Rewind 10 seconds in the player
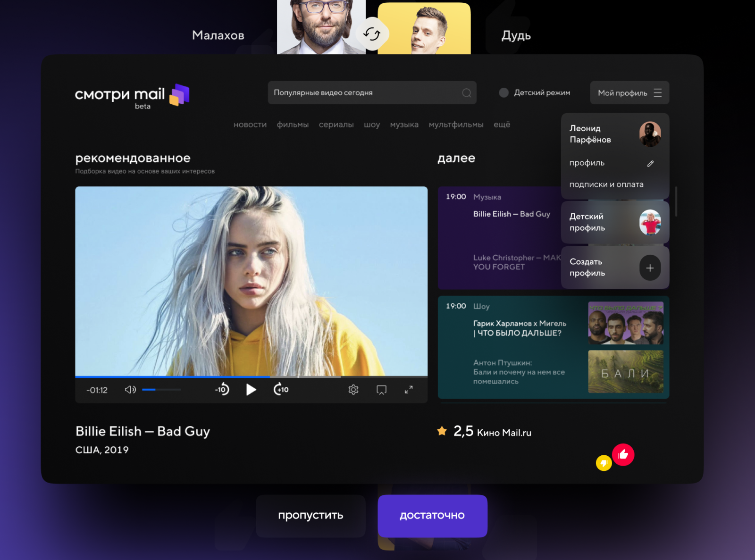Image resolution: width=755 pixels, height=560 pixels. (x=222, y=390)
